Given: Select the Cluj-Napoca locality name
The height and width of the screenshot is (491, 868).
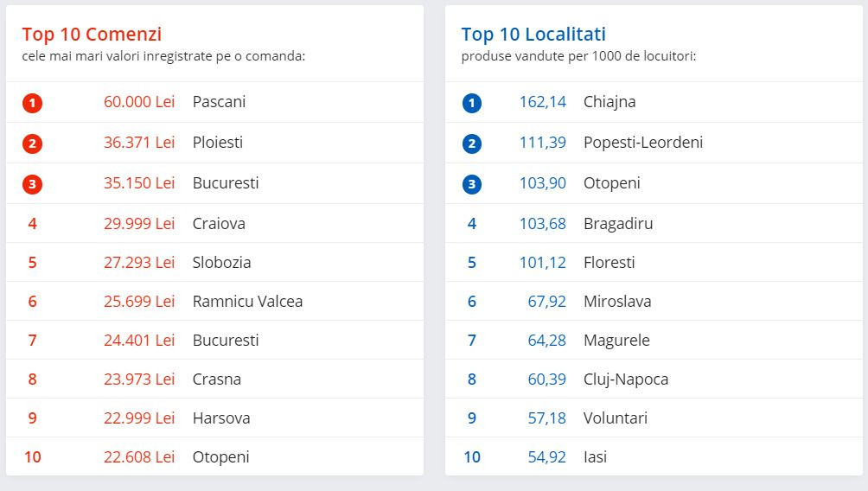Looking at the screenshot, I should [x=626, y=379].
